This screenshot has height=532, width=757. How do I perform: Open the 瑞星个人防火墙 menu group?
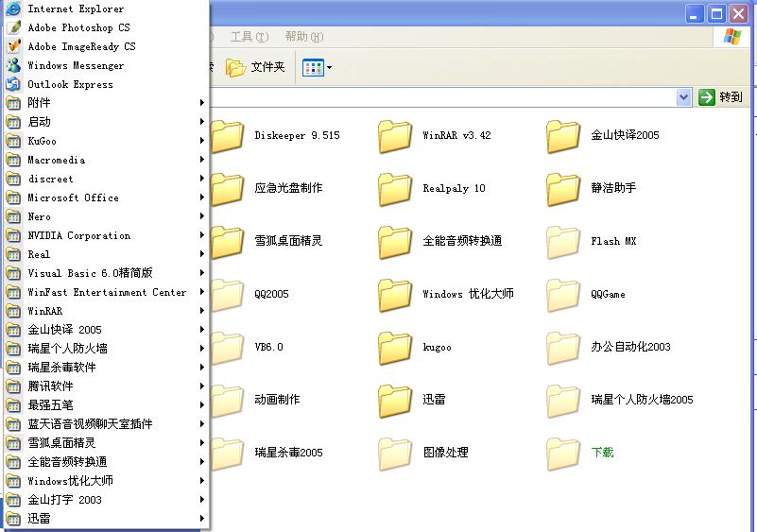click(x=106, y=348)
